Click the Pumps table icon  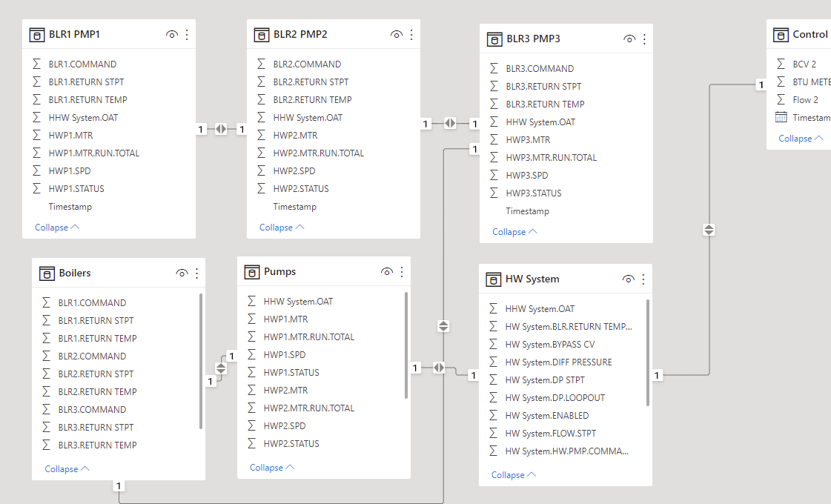(252, 272)
